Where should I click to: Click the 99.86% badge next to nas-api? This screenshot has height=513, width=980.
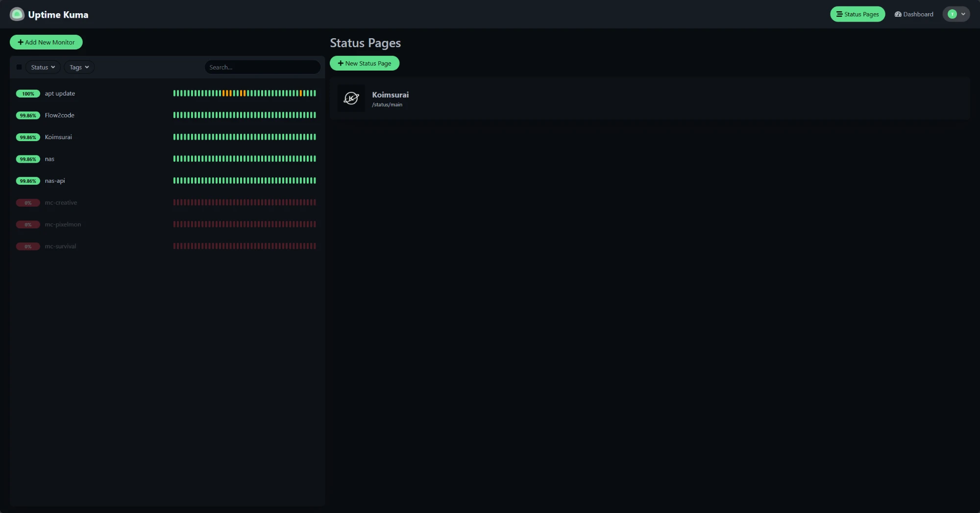[x=28, y=181]
